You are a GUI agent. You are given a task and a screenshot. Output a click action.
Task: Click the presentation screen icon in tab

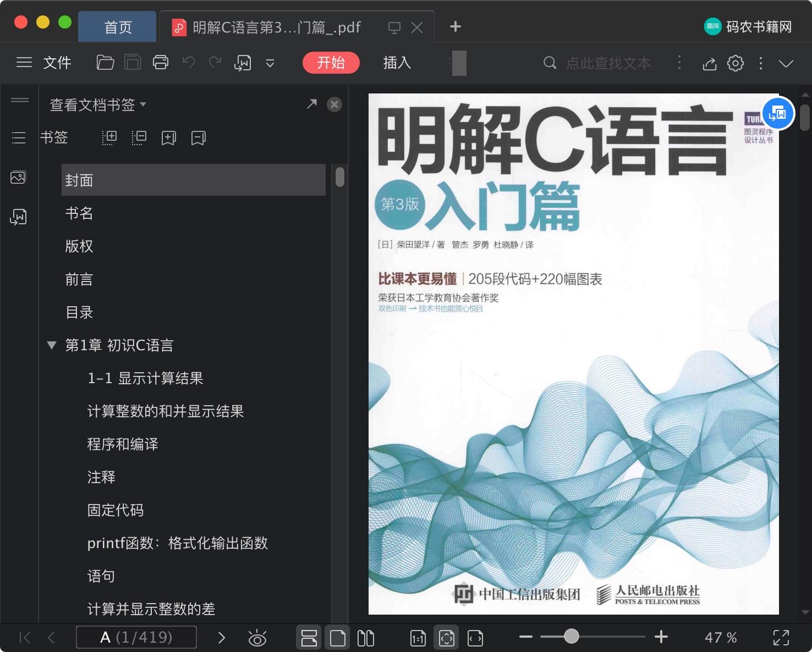click(x=394, y=28)
